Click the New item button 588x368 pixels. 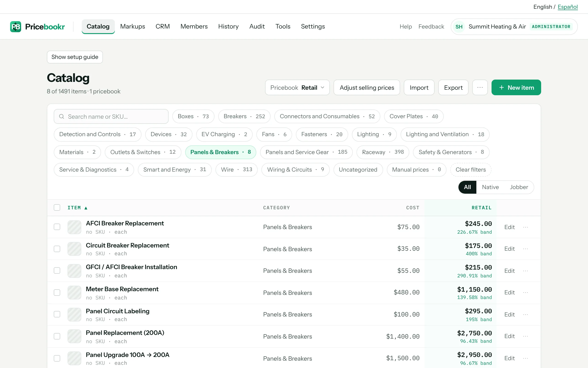point(516,87)
